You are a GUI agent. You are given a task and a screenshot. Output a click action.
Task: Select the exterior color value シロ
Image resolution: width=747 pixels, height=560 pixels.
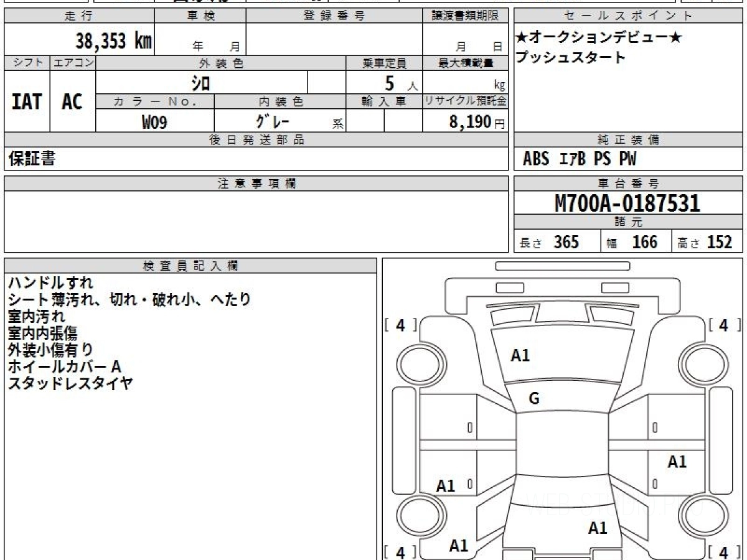click(200, 82)
